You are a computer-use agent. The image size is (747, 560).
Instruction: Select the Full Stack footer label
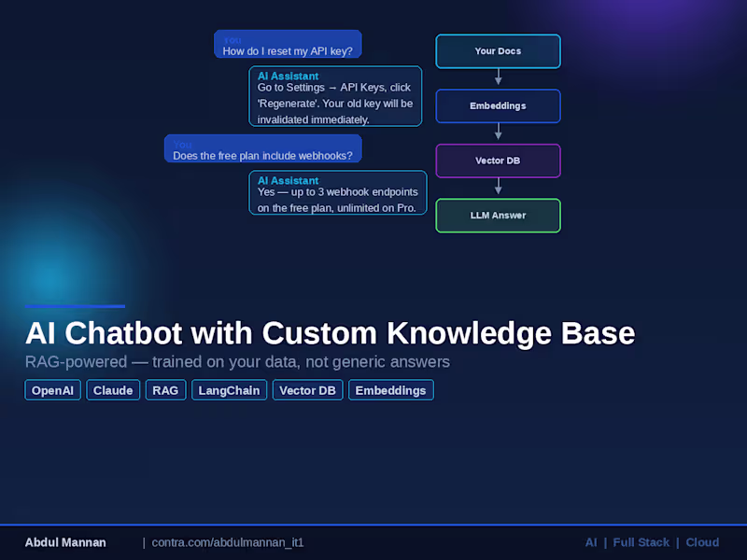[x=641, y=542]
